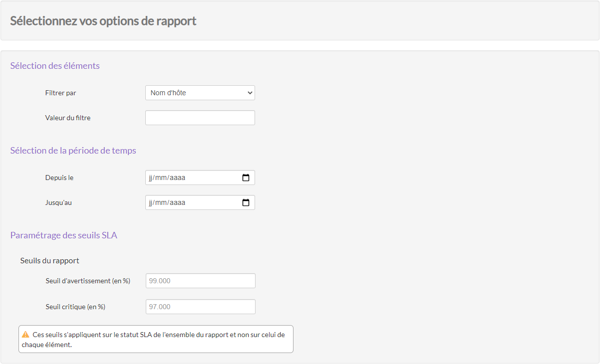Click the 'Seuil d'avertissement (en %)' label
600x364 pixels.
[87, 281]
